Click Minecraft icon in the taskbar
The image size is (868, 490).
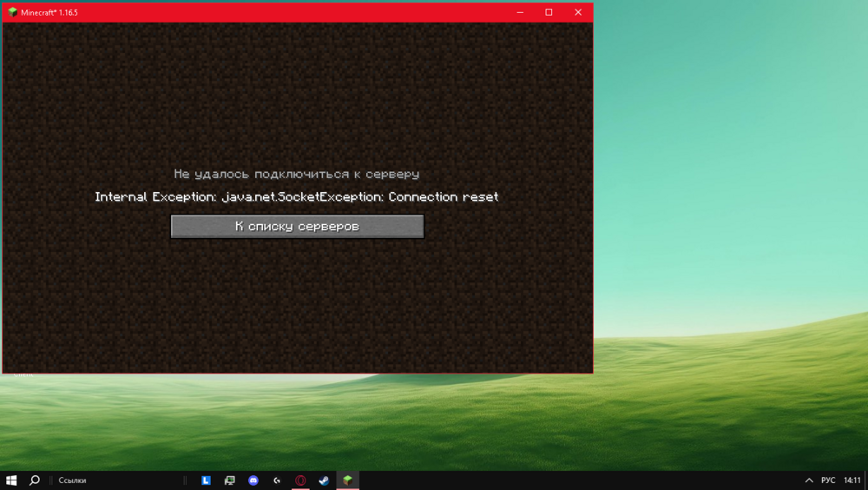[x=347, y=480]
